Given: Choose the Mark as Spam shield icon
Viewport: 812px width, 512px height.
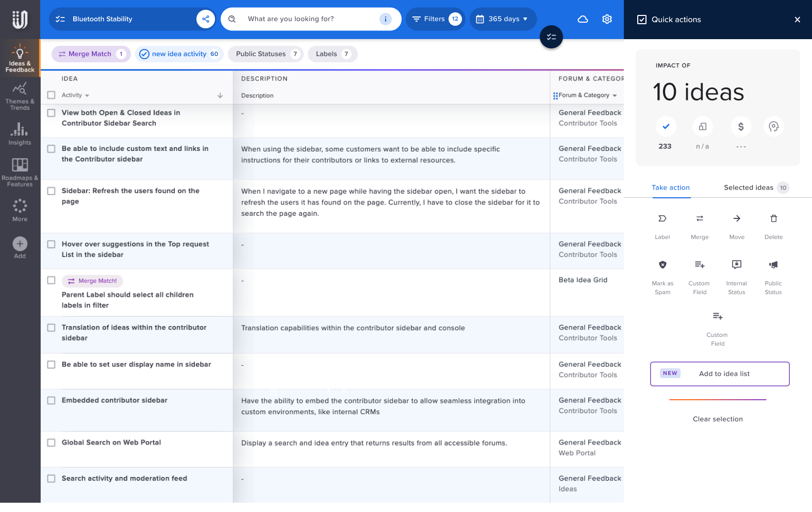Looking at the screenshot, I should coord(662,265).
